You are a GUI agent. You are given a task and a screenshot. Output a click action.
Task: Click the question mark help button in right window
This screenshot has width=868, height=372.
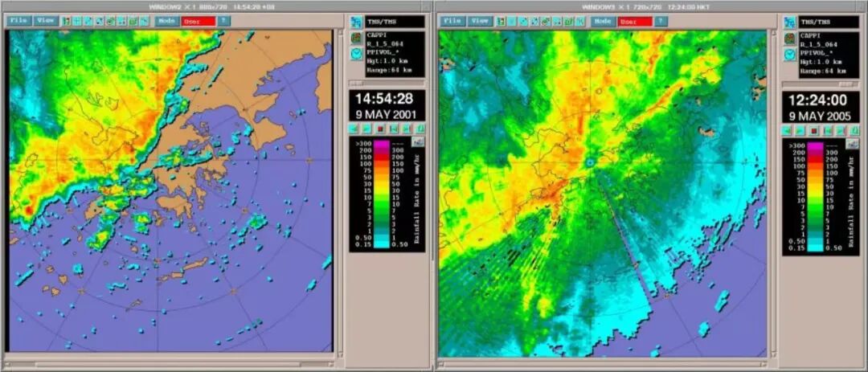pyautogui.click(x=660, y=22)
